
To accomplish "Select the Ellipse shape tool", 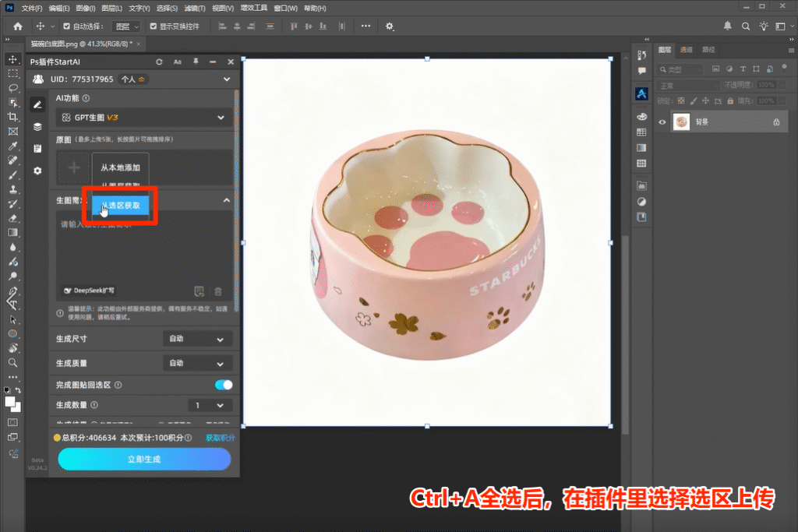I will point(12,333).
